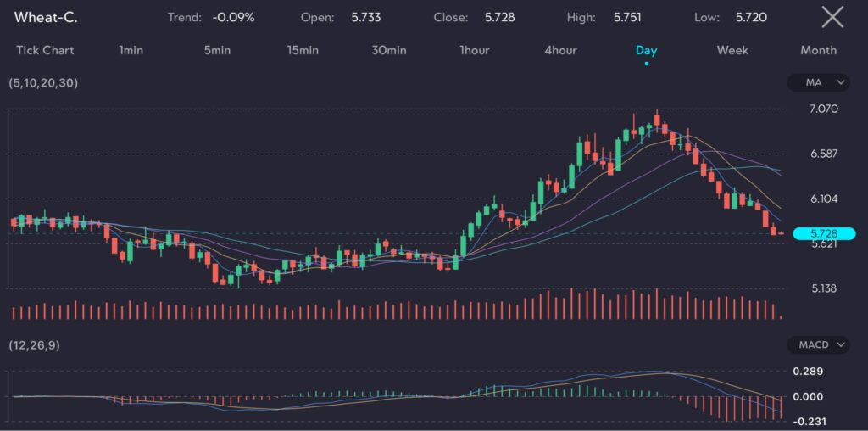868x431 pixels.
Task: Switch to the Month timeframe
Action: (818, 50)
